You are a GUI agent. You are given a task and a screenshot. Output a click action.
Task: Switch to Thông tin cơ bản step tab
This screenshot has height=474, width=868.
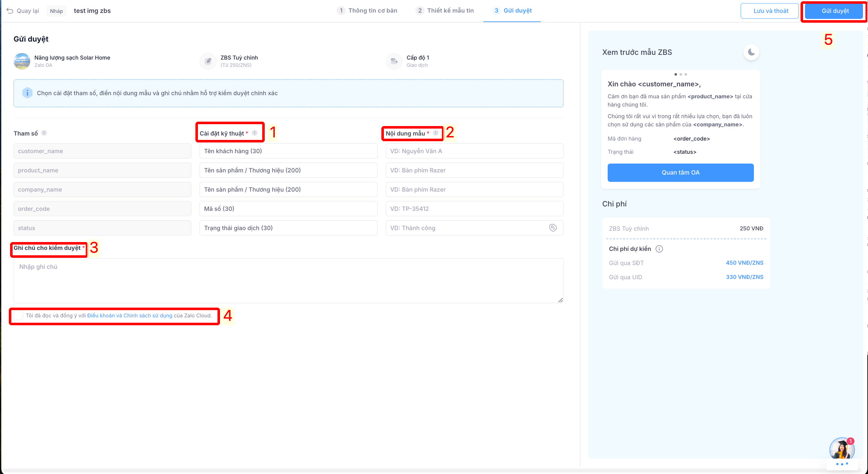tap(367, 11)
